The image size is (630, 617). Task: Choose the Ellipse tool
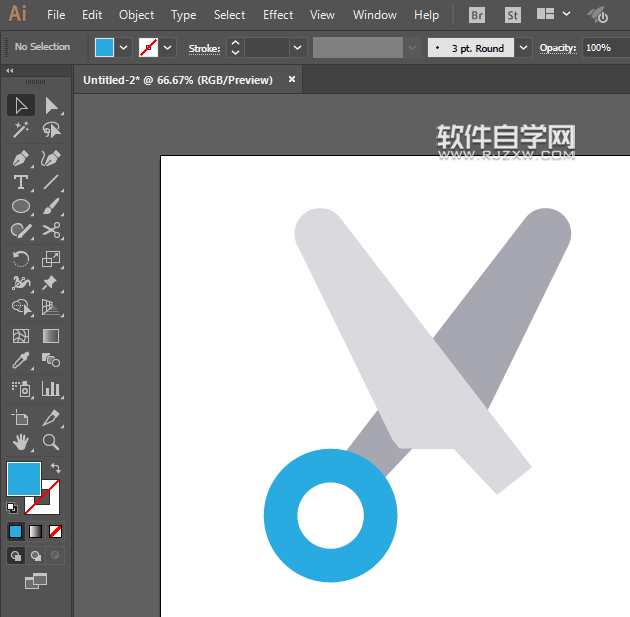click(20, 207)
